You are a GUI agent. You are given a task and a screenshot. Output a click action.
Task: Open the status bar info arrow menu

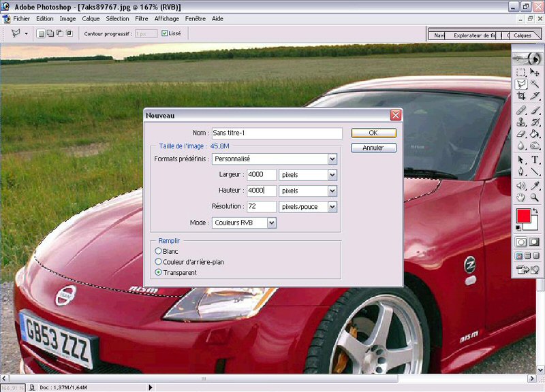(x=150, y=387)
